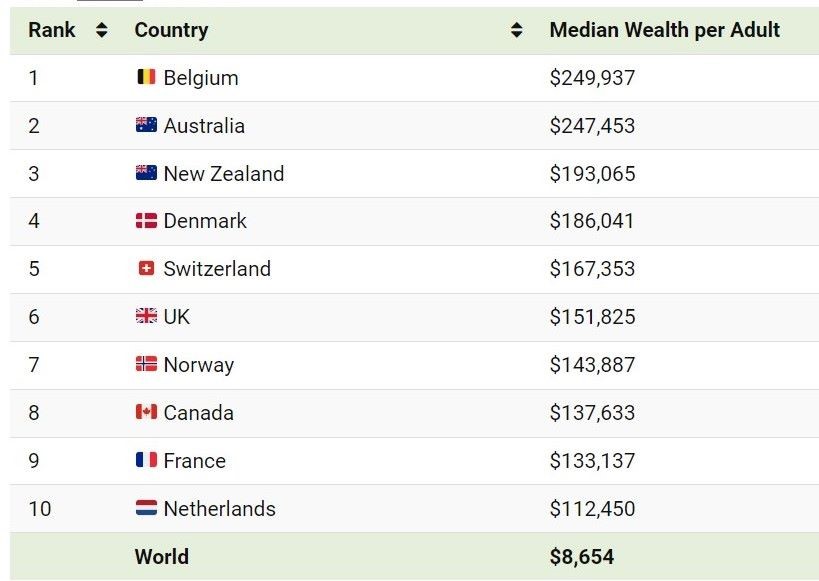
Task: Sort table by Rank arrows
Action: click(102, 30)
